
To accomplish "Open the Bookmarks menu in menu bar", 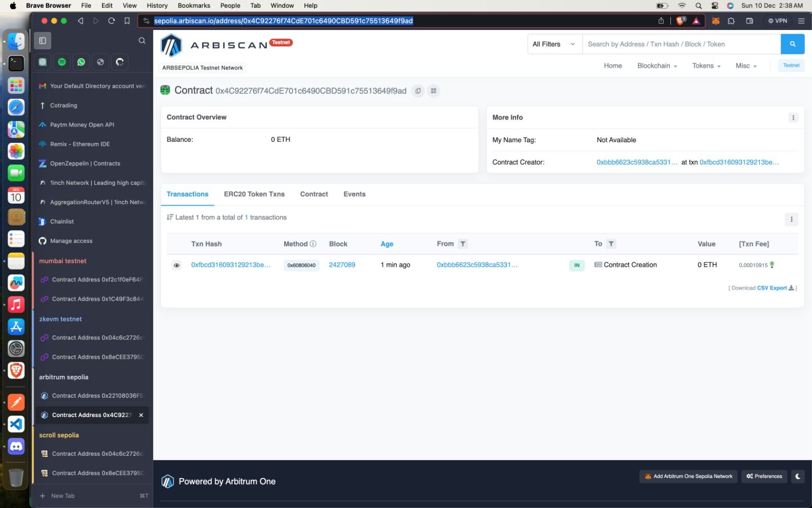I will click(x=194, y=6).
